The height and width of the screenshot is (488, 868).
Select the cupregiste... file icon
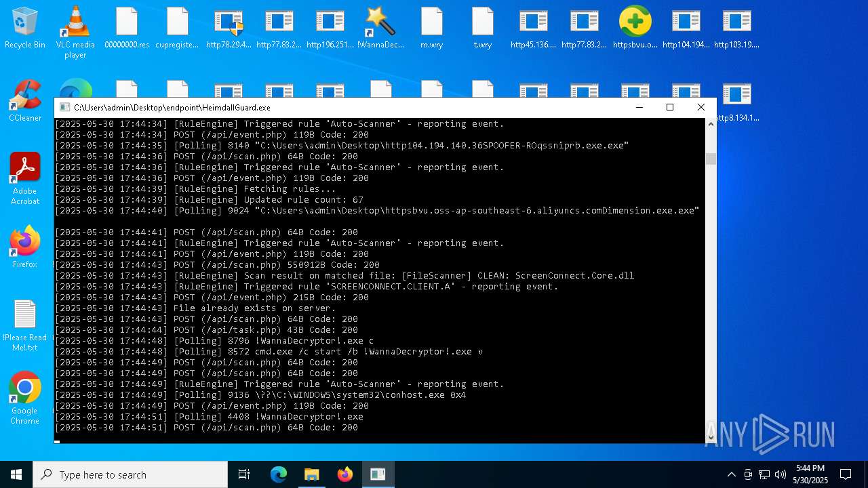click(178, 28)
